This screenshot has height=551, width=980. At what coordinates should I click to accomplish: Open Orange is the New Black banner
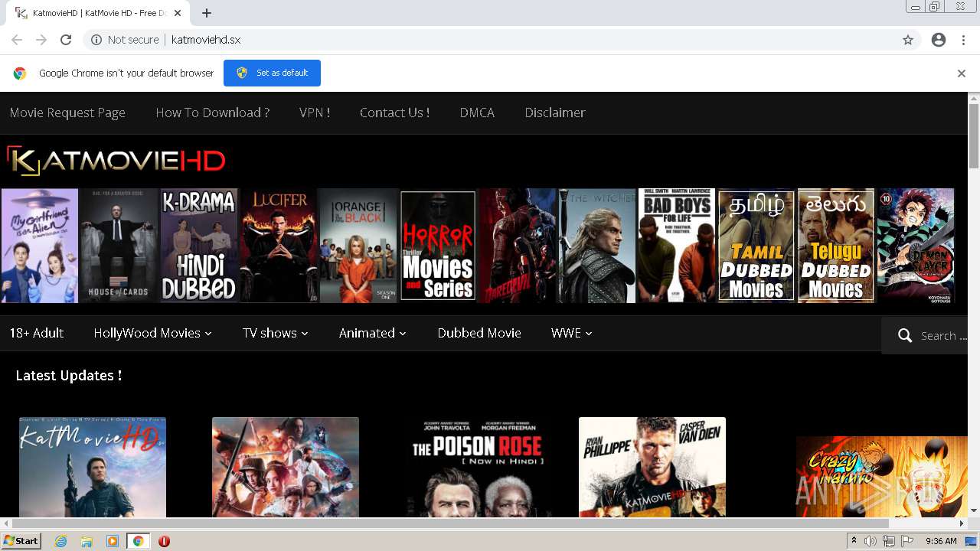[358, 246]
